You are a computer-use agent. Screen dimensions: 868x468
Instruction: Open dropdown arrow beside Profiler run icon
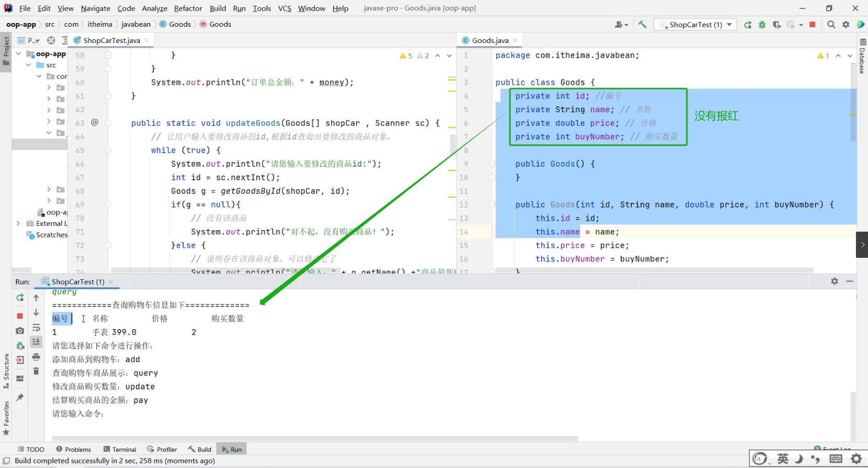point(801,25)
